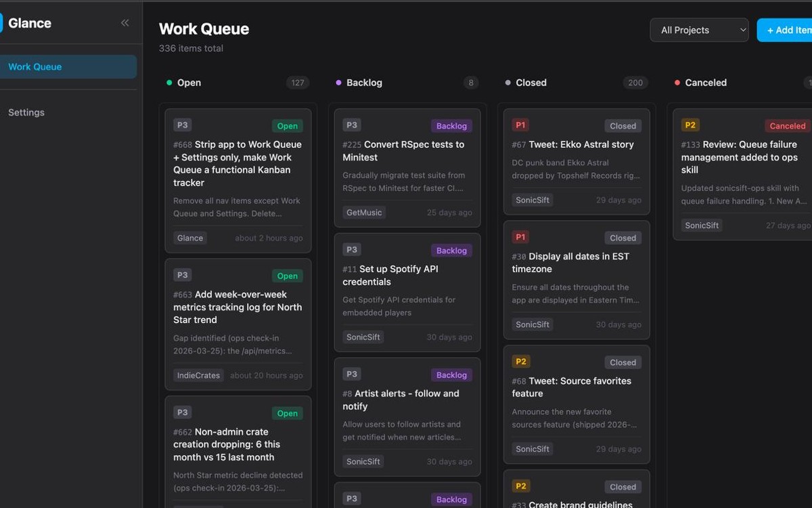Click the P1 priority badge on Tweet: Ekko Astral story
Image resolution: width=812 pixels, height=508 pixels.
tap(520, 125)
